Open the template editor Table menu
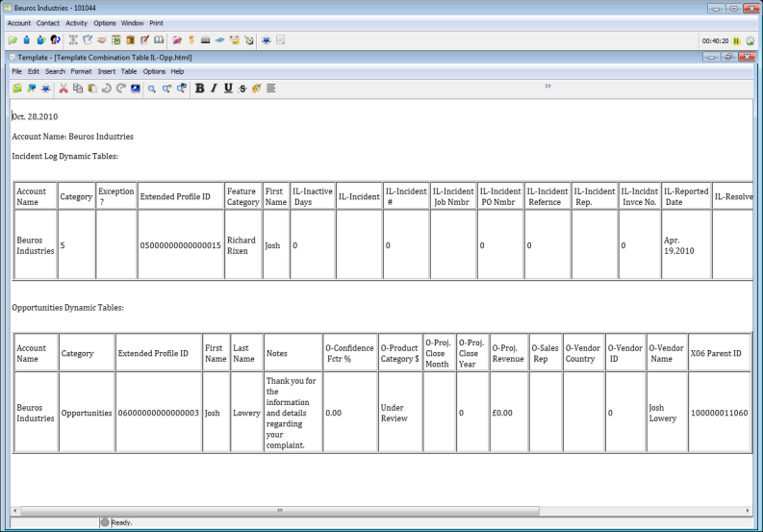This screenshot has height=532, width=763. coord(129,71)
